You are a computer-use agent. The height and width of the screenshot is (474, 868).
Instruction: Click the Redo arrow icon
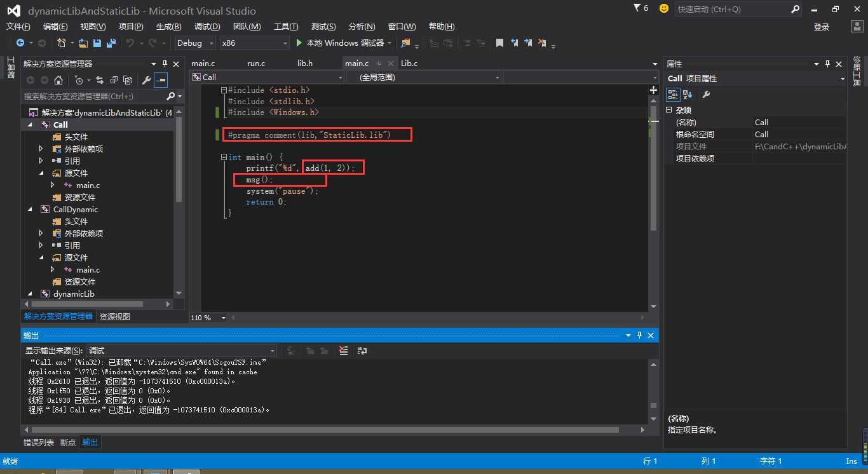click(x=152, y=43)
